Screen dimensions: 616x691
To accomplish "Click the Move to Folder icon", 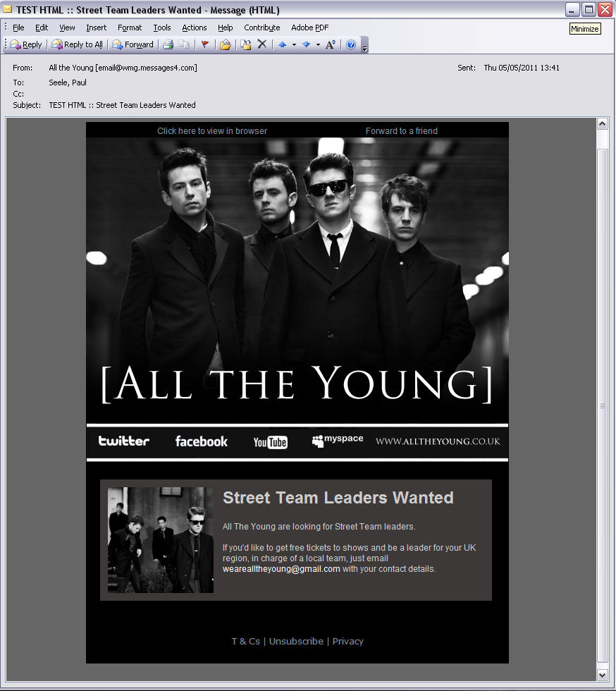I will 246,44.
